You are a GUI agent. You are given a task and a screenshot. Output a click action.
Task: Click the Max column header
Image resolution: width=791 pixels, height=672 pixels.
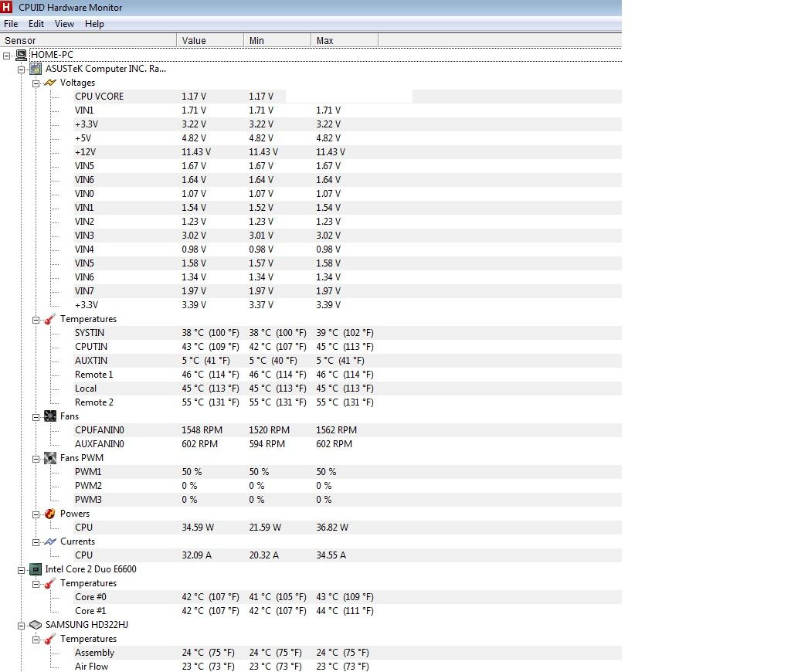coord(344,40)
